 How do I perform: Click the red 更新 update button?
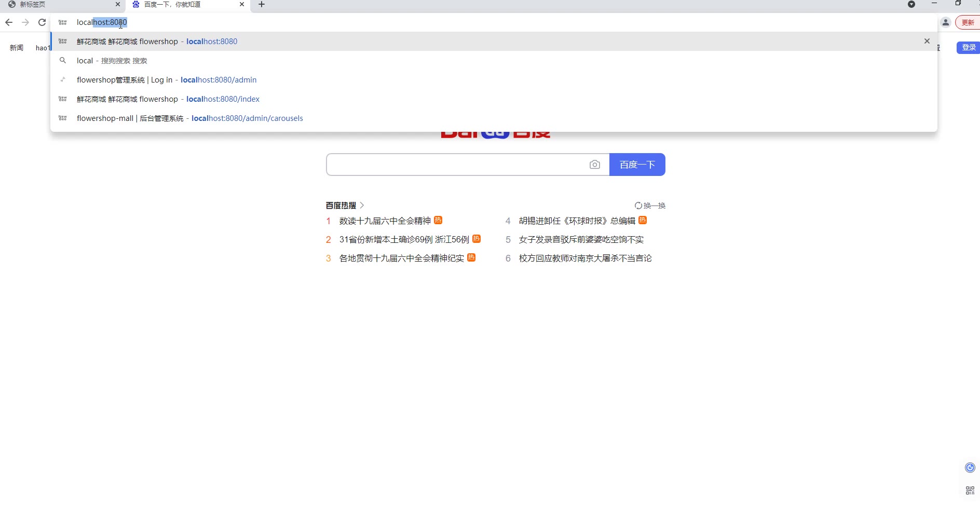pos(968,22)
